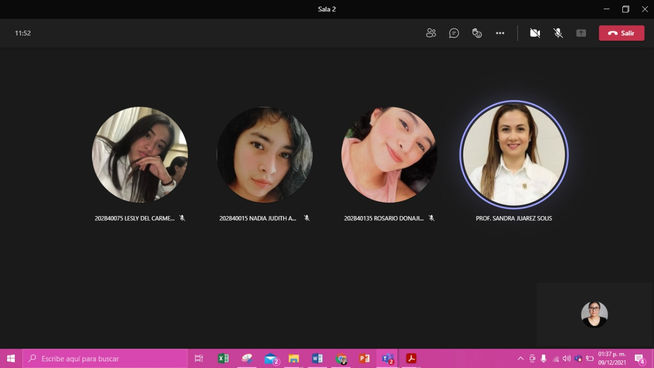The height and width of the screenshot is (368, 654).
Task: Restore down the Sala 2 window
Action: click(625, 9)
